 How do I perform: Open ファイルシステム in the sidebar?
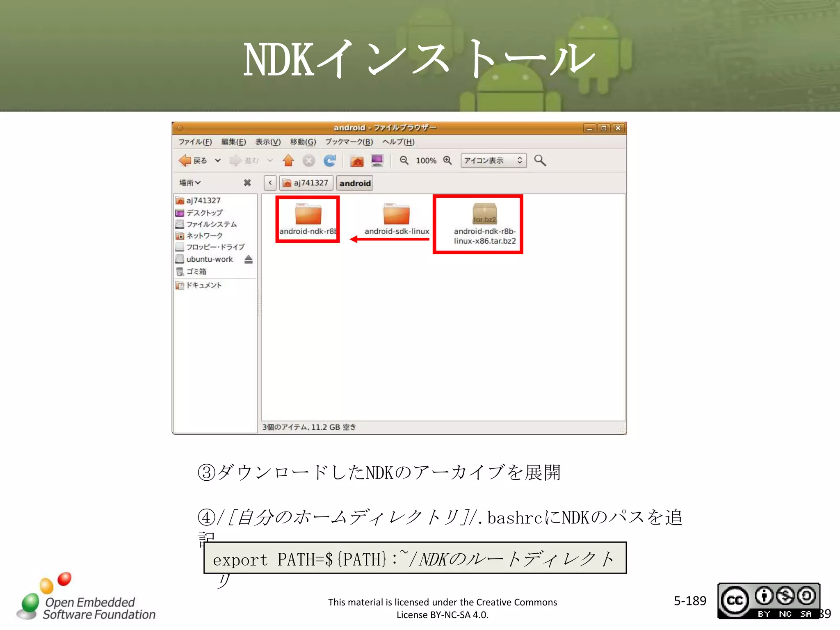point(206,224)
